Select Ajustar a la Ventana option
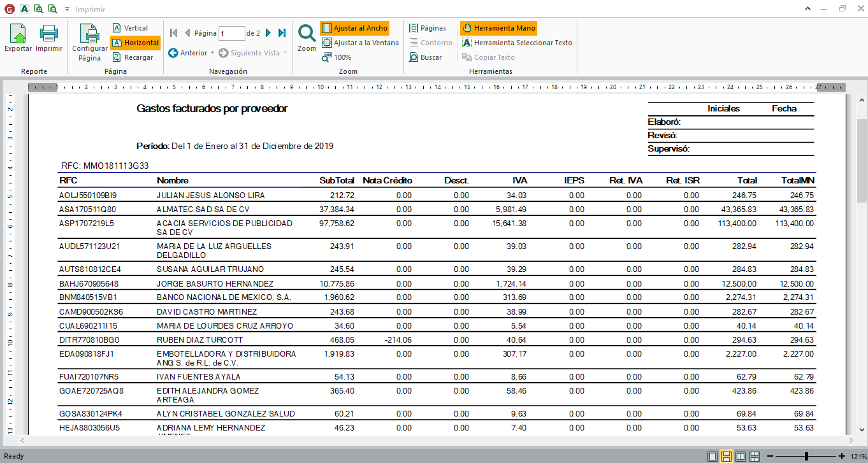The height and width of the screenshot is (463, 868). coord(360,43)
